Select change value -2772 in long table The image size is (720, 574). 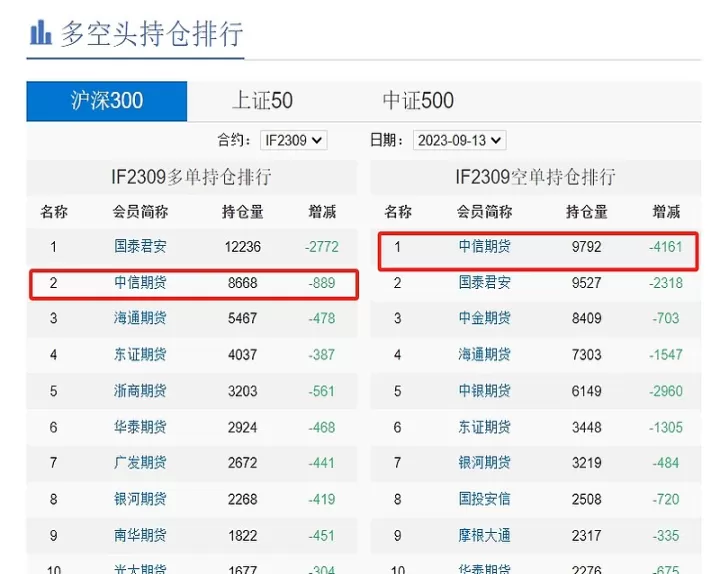(322, 247)
